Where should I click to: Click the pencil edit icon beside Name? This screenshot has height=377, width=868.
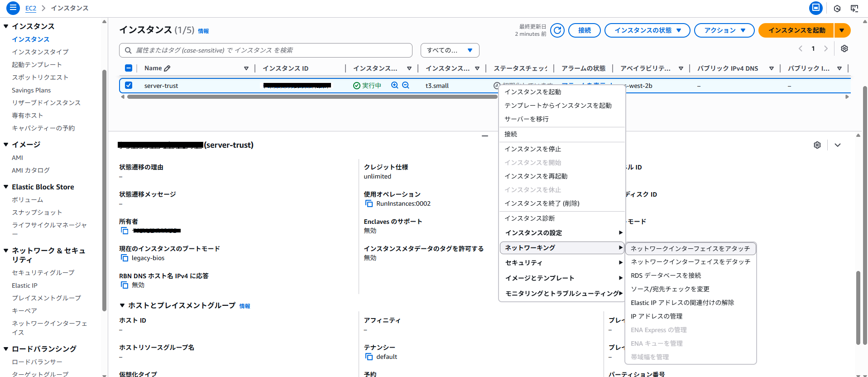pos(167,68)
